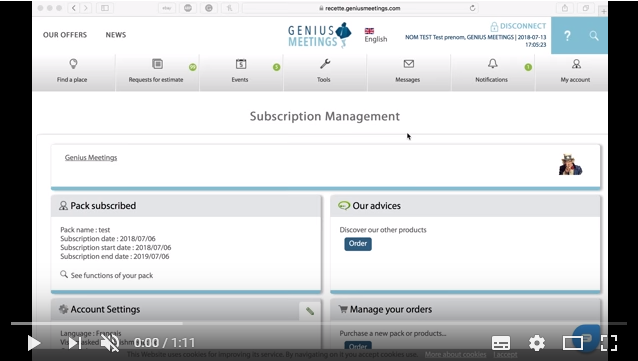Viewport: 638px width, 361px height.
Task: Click the Safari back button
Action: point(74,8)
